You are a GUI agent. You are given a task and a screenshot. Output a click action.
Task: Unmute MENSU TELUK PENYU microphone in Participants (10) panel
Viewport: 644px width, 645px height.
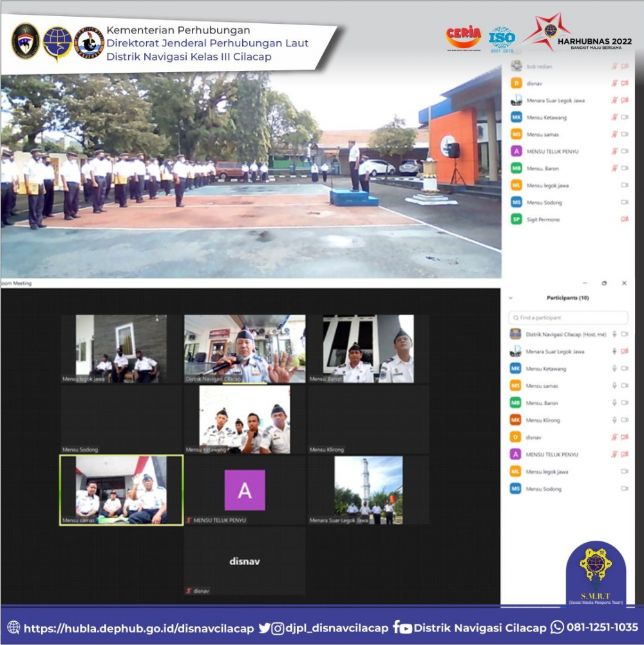pos(614,454)
